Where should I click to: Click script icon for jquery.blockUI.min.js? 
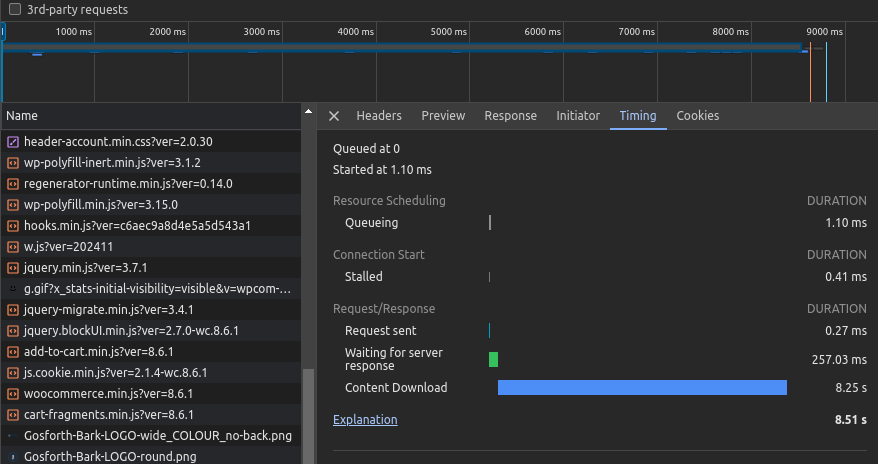point(13,331)
